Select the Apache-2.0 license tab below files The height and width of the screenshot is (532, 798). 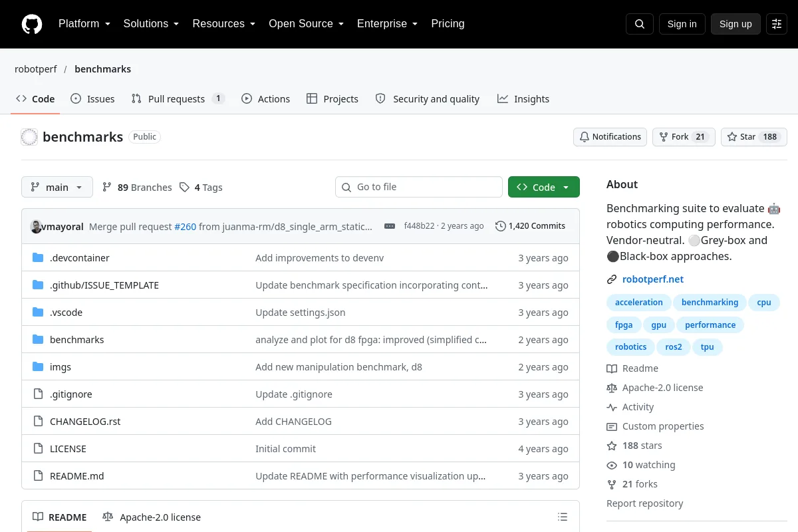click(x=152, y=517)
